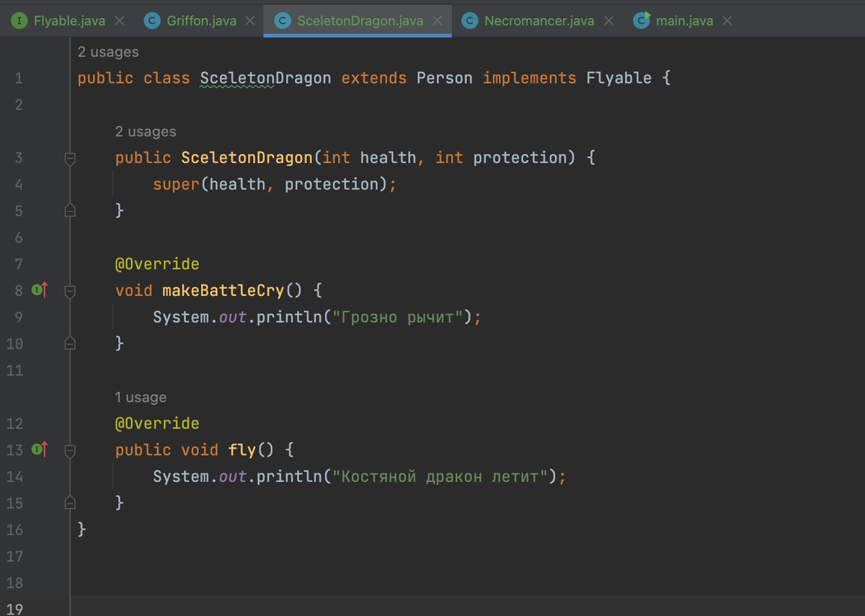Close the Griffon.java tab

point(250,21)
